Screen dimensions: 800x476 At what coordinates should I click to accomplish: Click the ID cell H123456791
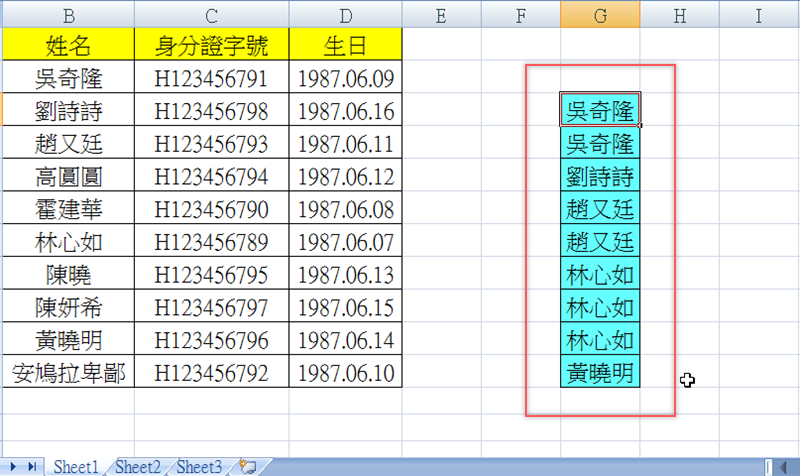point(212,78)
